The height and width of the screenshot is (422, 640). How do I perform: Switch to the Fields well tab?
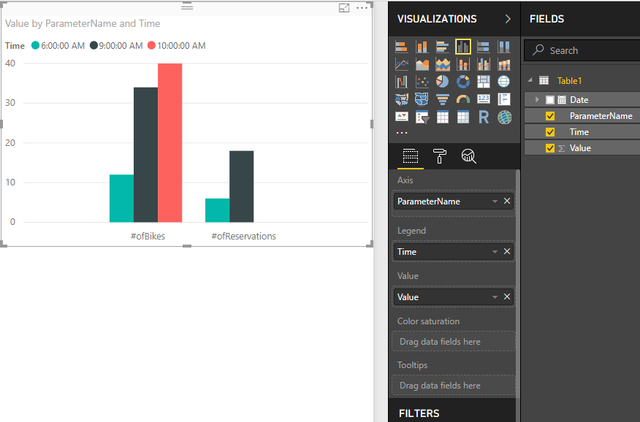tap(410, 156)
